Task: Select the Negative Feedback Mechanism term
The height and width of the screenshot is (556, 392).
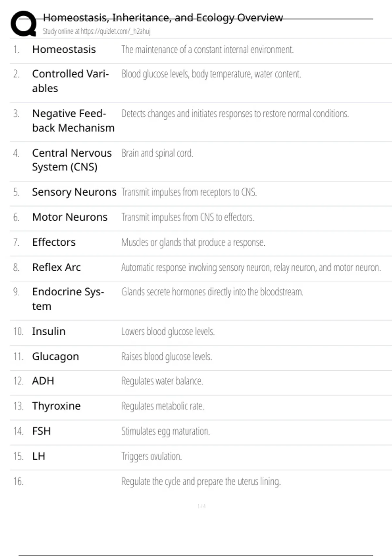Action: [73, 121]
